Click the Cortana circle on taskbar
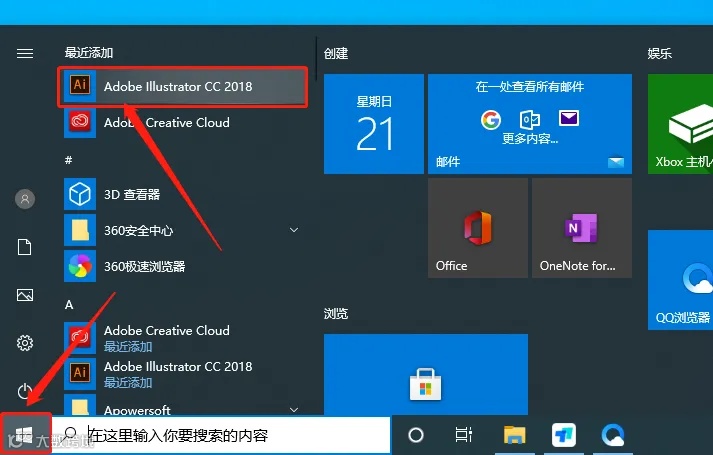 [416, 435]
